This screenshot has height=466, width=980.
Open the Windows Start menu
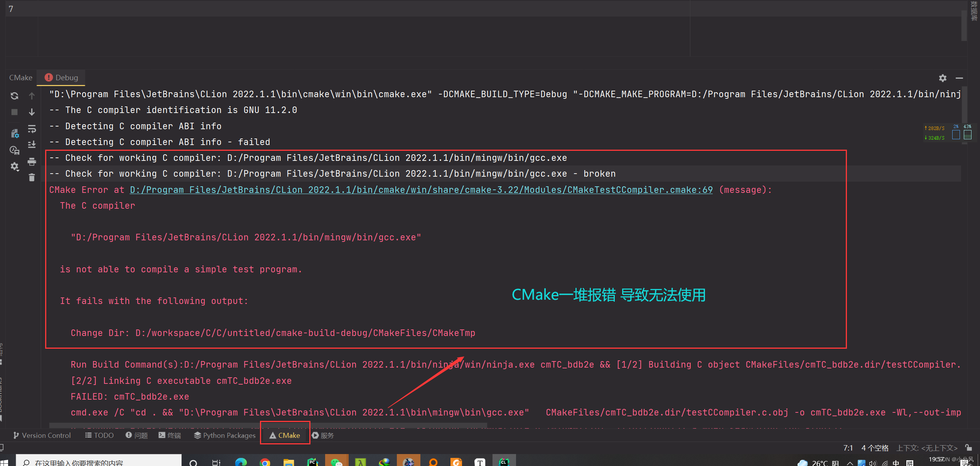click(x=5, y=462)
